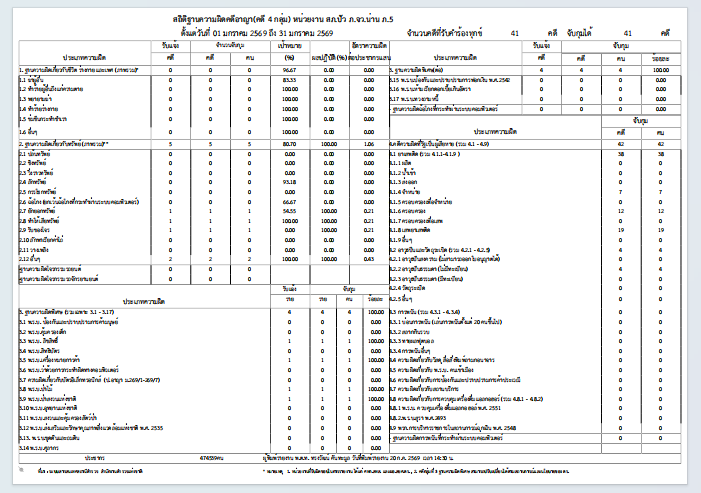Select the row 1.6 label

click(x=28, y=132)
